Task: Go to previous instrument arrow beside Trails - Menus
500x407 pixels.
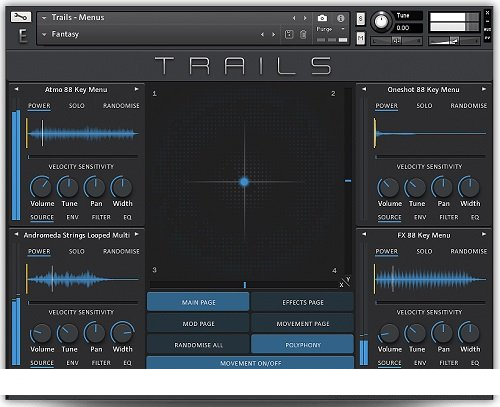Action: (294, 18)
